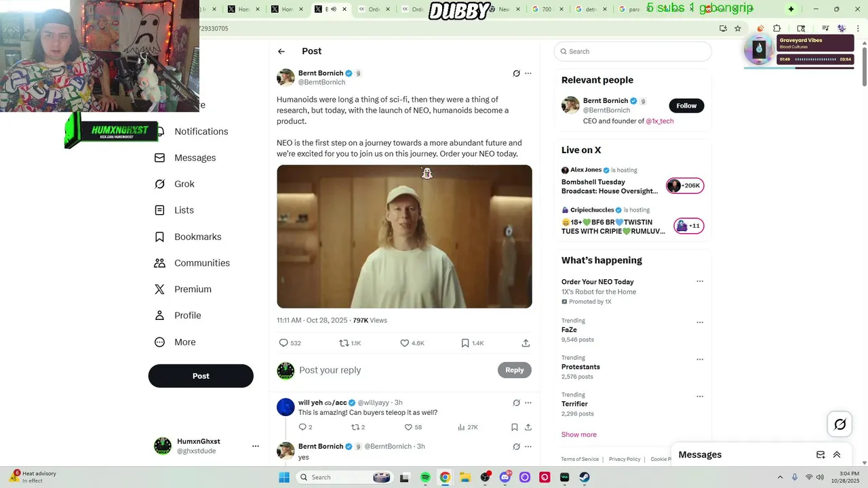Open more options on Bernt's 'yes' reply
Viewport: 868px width, 488px height.
pyautogui.click(x=528, y=447)
